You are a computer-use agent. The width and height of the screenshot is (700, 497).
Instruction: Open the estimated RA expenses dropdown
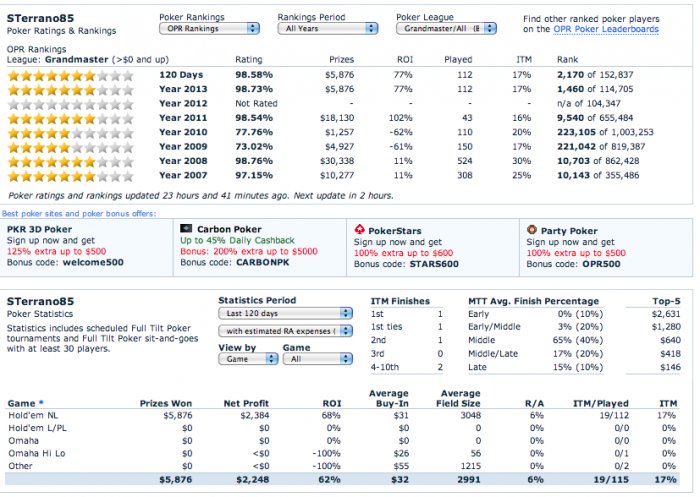(286, 331)
